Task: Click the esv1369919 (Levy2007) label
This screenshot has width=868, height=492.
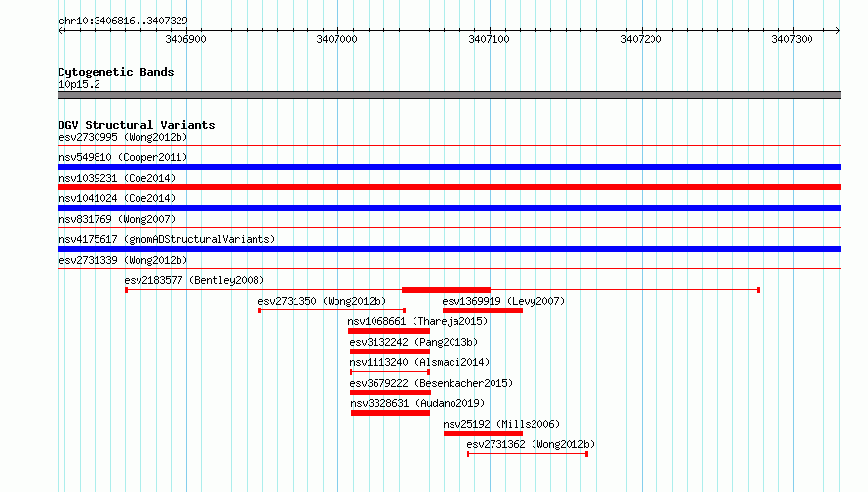Action: 503,301
